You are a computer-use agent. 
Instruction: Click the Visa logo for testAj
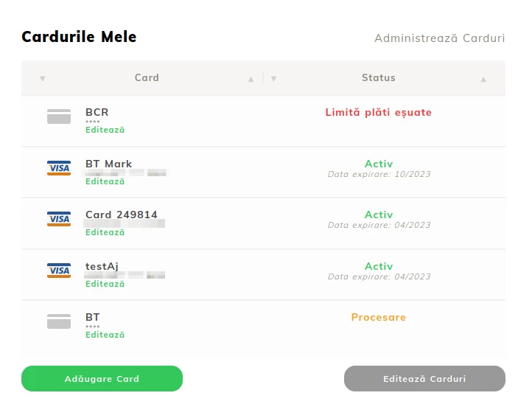(x=59, y=271)
